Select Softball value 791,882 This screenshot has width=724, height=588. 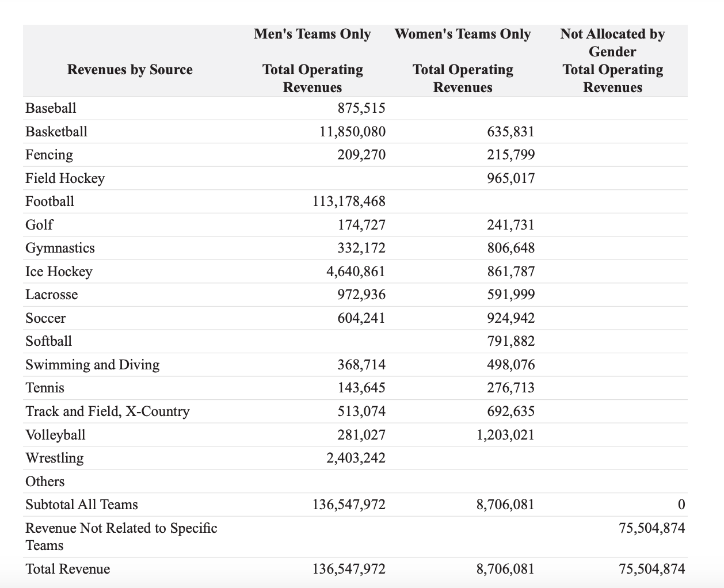[510, 341]
